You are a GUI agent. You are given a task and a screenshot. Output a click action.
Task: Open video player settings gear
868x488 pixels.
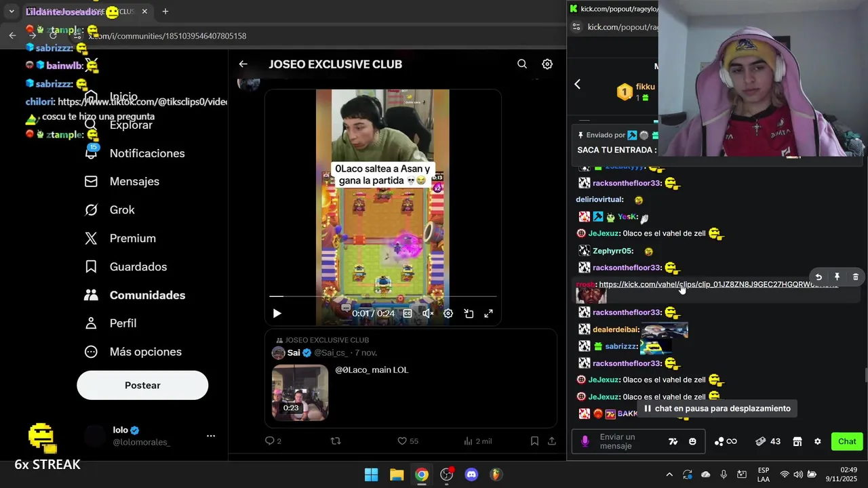[x=448, y=313]
